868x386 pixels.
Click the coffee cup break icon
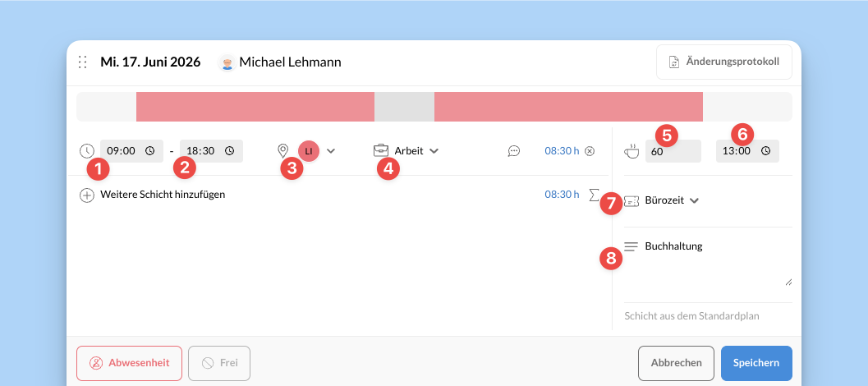click(x=631, y=150)
